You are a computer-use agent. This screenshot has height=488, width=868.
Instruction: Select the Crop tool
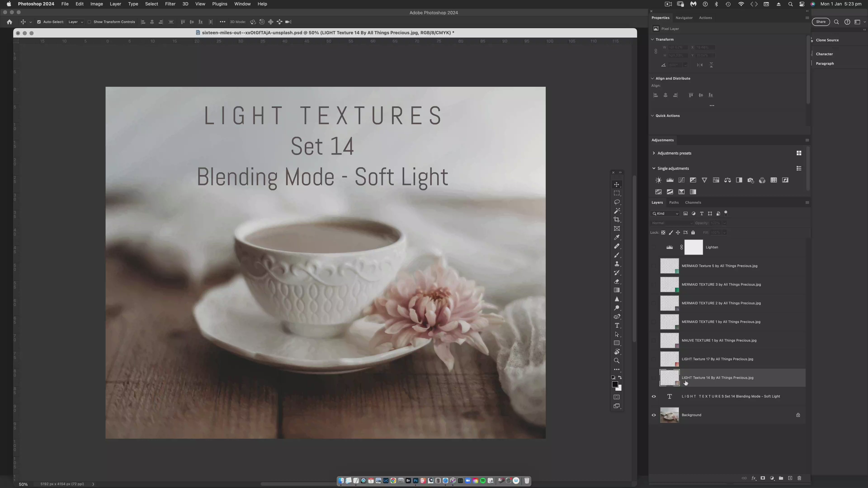point(617,220)
